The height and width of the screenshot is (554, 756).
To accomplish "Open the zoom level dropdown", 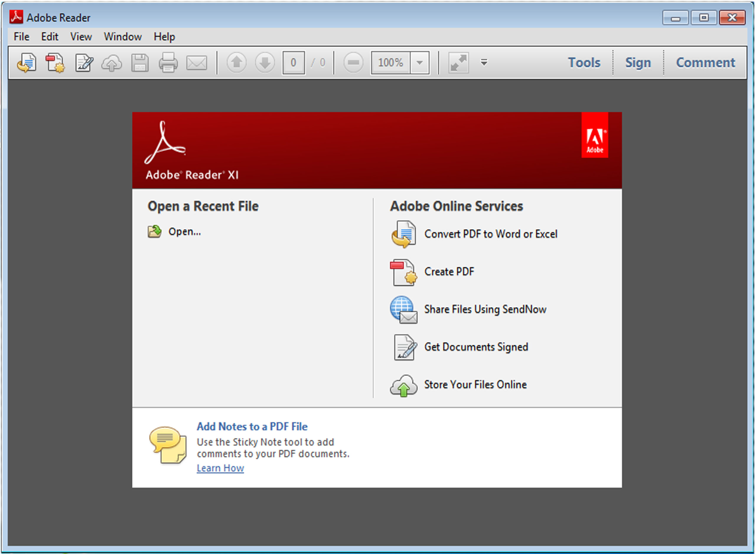I will 419,62.
